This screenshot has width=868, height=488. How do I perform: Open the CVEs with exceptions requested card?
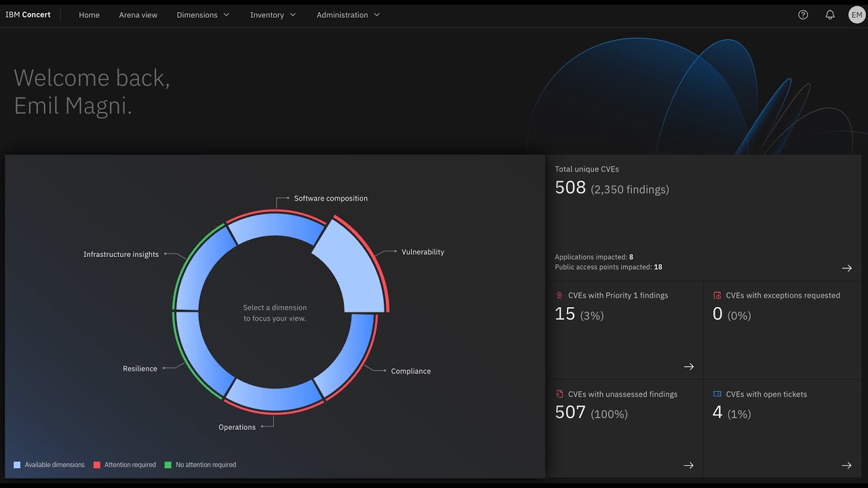pyautogui.click(x=783, y=330)
